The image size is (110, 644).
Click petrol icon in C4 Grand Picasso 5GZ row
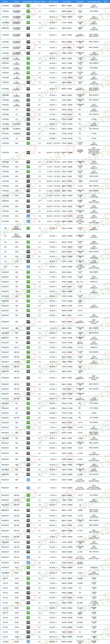click(x=28, y=22)
